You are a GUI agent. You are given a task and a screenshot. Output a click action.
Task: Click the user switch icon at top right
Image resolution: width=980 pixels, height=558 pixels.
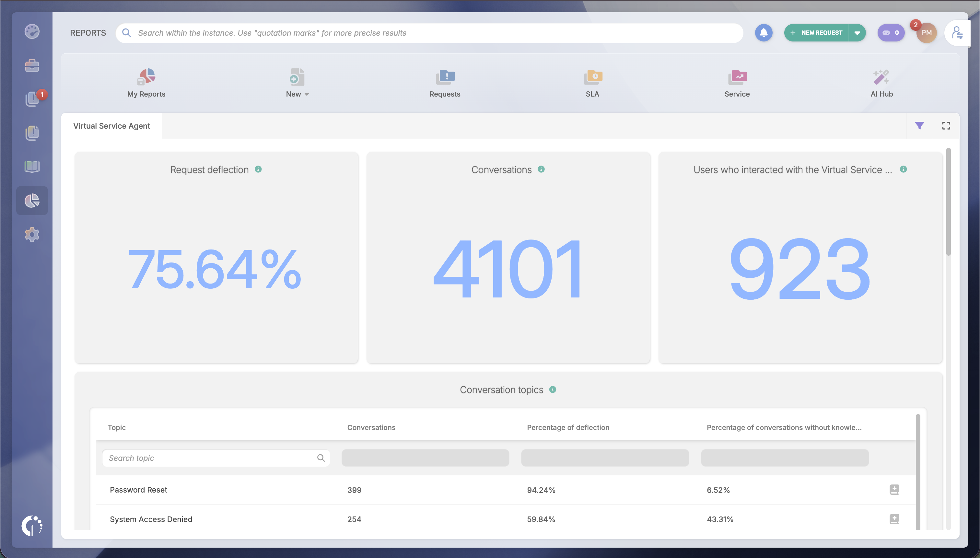[x=957, y=33]
